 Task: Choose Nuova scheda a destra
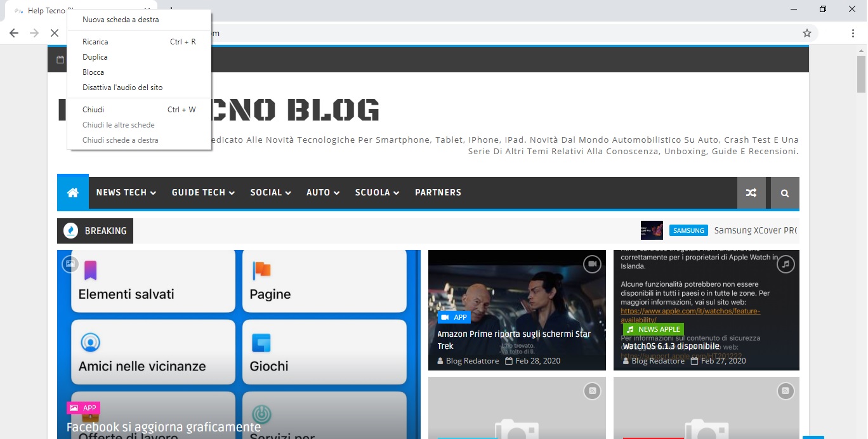pyautogui.click(x=139, y=20)
